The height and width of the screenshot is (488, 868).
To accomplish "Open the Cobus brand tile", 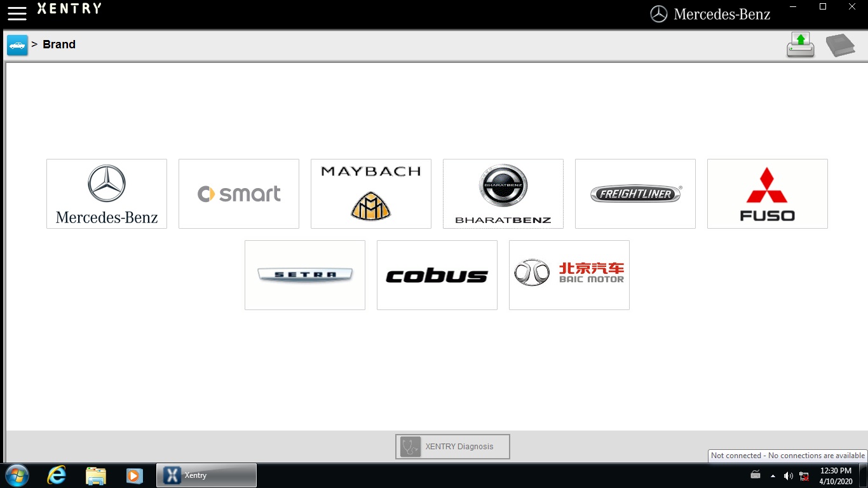I will click(x=437, y=275).
